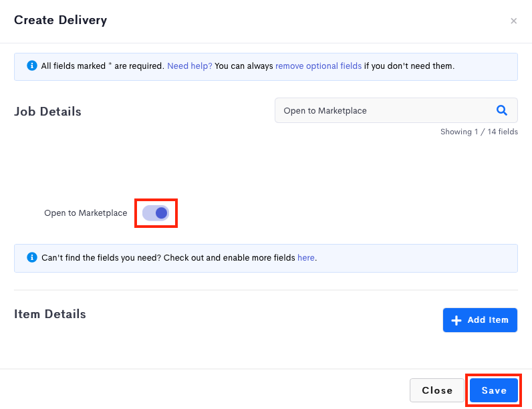Close the Create Delivery dialog with X
This screenshot has height=409, width=532.
click(513, 21)
